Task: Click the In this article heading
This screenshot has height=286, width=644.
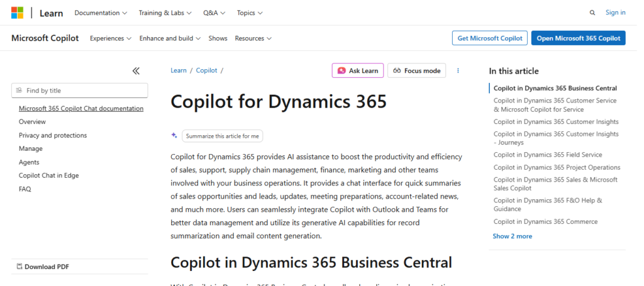Action: pos(513,71)
